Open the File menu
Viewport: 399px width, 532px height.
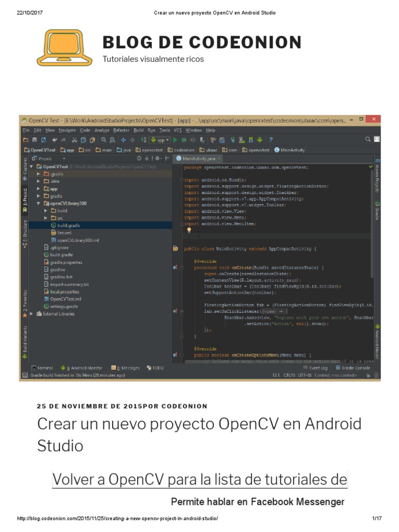click(x=26, y=130)
